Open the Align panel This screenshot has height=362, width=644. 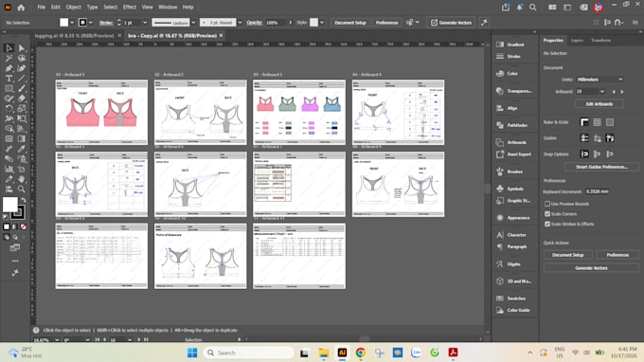pos(508,108)
